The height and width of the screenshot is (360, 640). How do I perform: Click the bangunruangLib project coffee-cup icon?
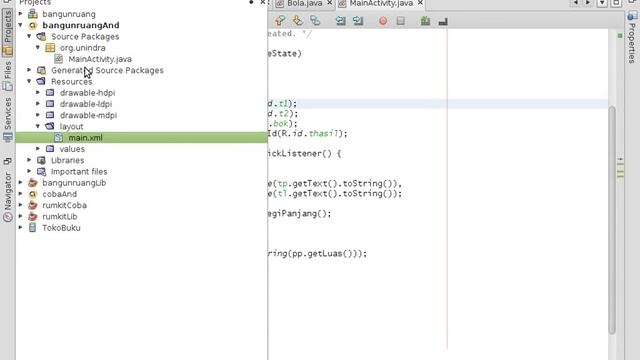pyautogui.click(x=33, y=183)
